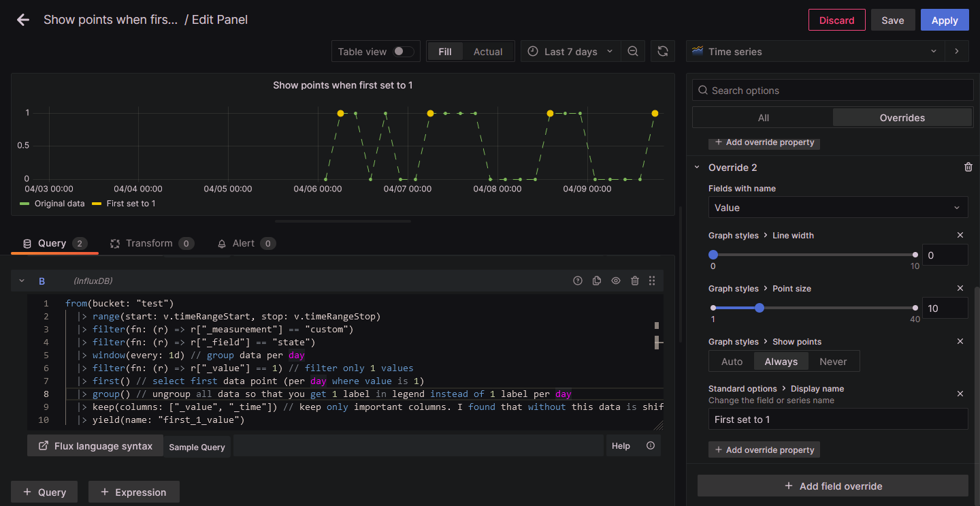Click the zoom out time range icon

(633, 52)
